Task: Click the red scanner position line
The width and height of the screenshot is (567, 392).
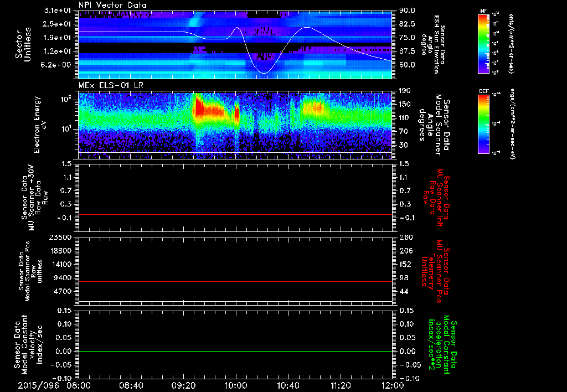Action: coord(235,282)
